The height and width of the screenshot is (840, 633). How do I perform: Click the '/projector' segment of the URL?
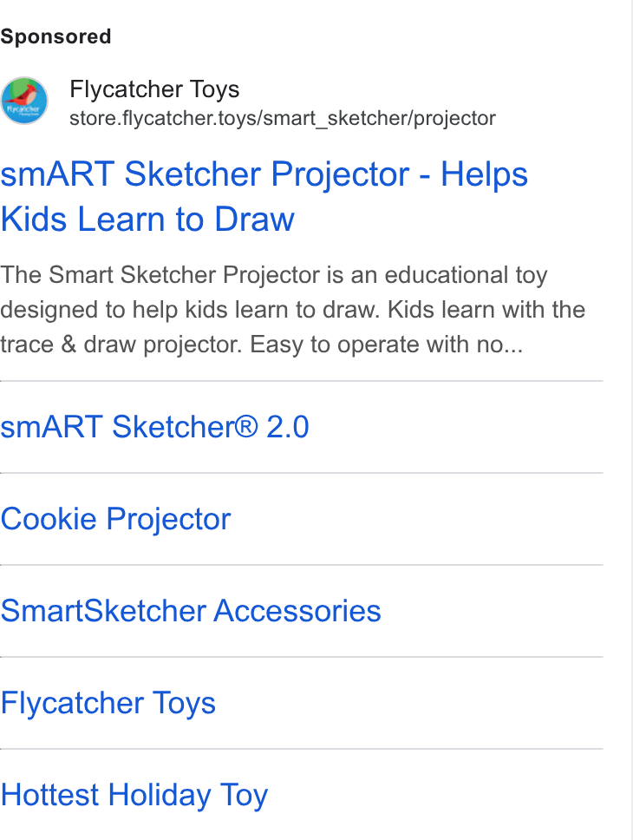[453, 118]
